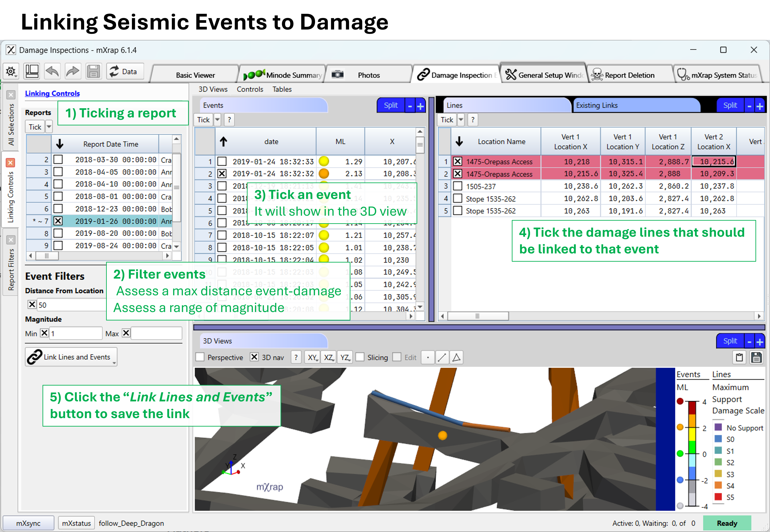Image resolution: width=770 pixels, height=532 pixels.
Task: Toggle the 3D nav checkbox
Action: coord(254,357)
